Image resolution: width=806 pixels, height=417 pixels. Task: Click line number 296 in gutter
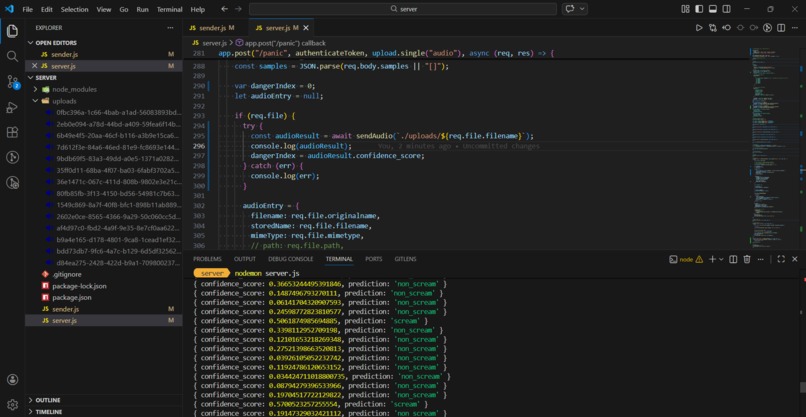pyautogui.click(x=198, y=146)
